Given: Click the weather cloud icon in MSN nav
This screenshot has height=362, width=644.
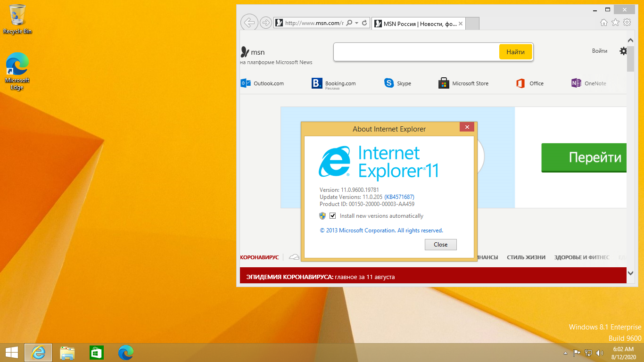Looking at the screenshot, I should click(294, 257).
